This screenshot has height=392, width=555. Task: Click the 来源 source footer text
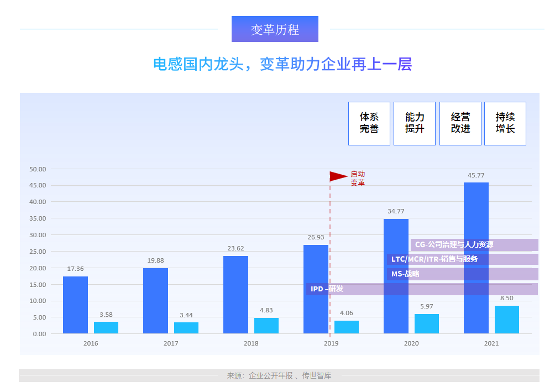[x=279, y=375]
